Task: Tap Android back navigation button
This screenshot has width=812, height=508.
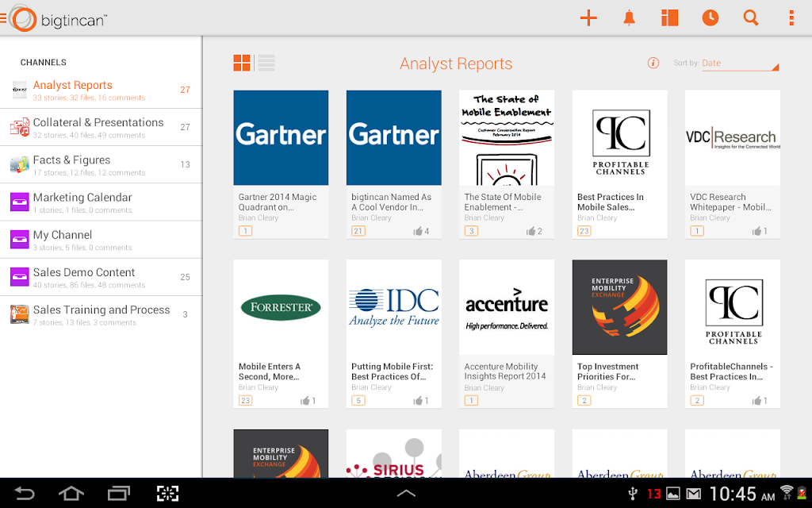Action: pos(25,494)
